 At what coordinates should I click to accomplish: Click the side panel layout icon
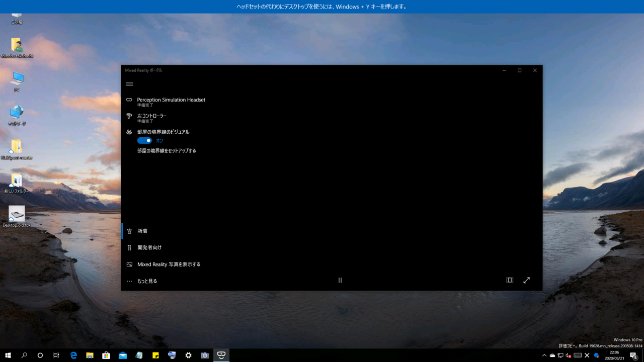510,280
